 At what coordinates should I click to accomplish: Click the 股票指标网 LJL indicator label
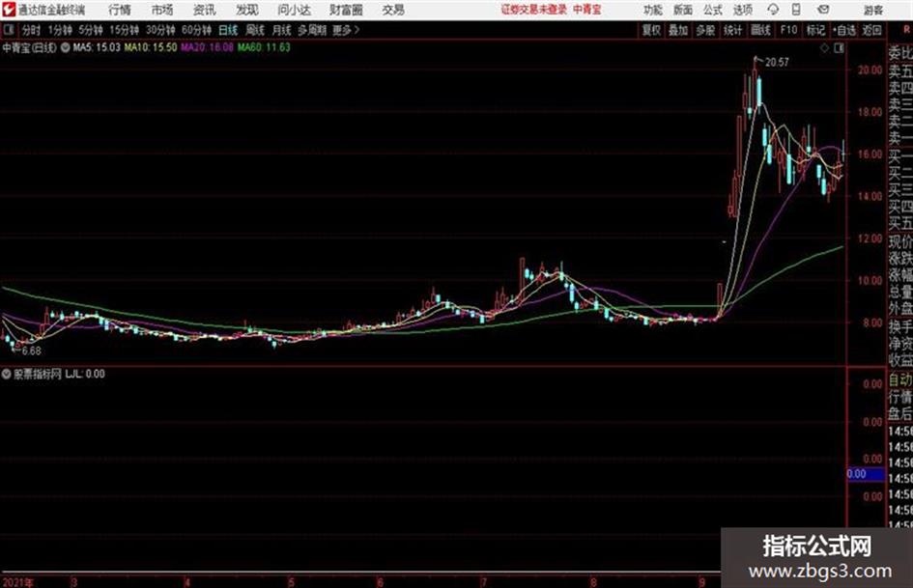click(x=59, y=374)
